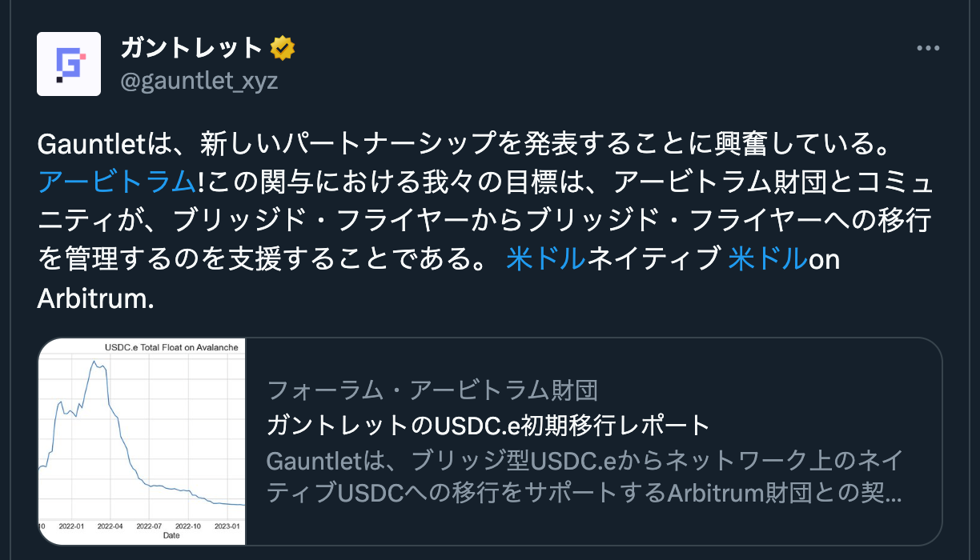The image size is (980, 560).
Task: Open the USDC.e chart thumbnail
Action: 142,442
